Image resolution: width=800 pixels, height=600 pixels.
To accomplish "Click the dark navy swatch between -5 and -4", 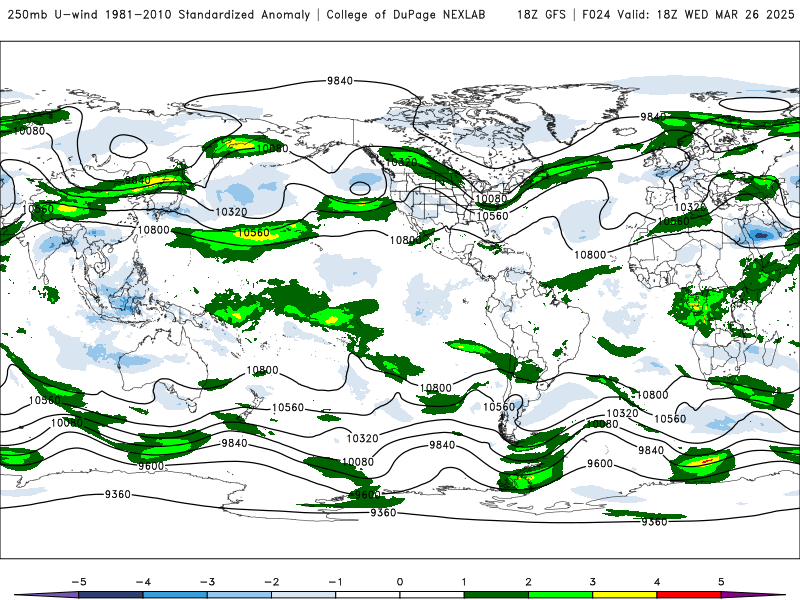I will pyautogui.click(x=111, y=595).
